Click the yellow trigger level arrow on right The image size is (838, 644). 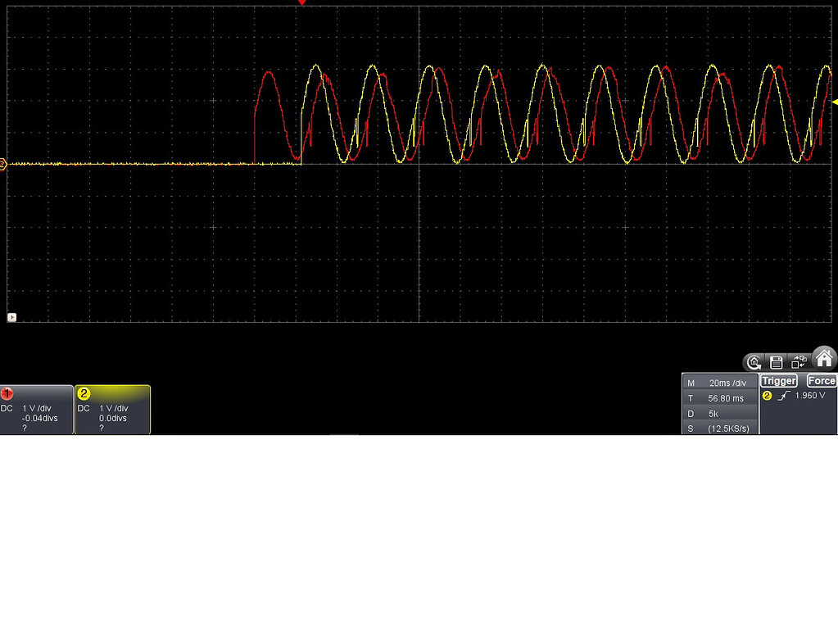(833, 102)
